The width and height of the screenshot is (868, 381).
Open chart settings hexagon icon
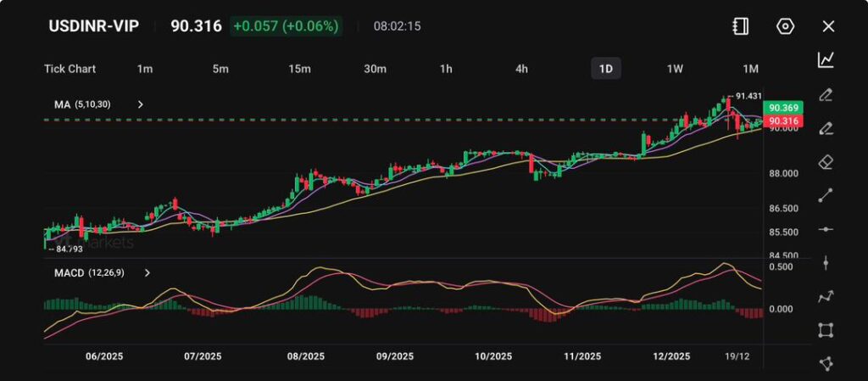tap(785, 26)
